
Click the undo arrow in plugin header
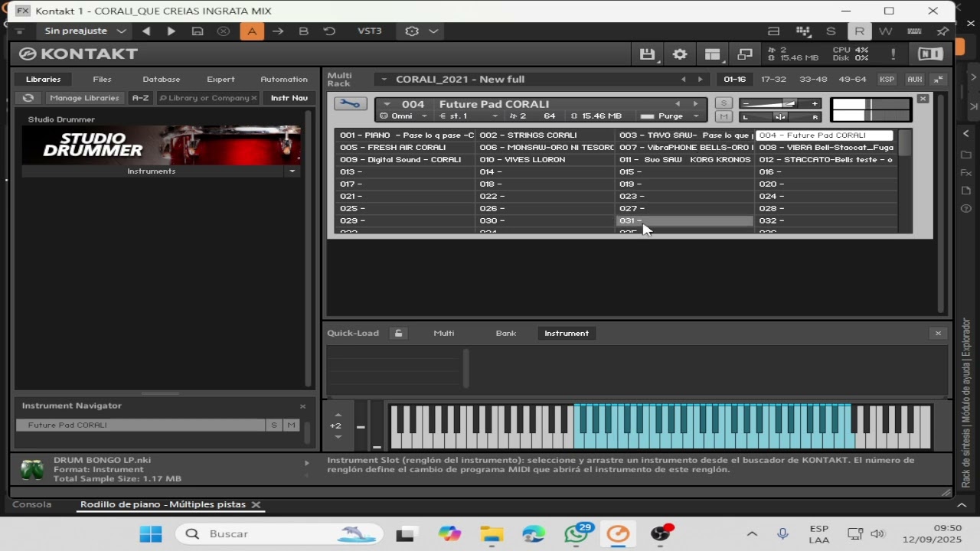pyautogui.click(x=329, y=31)
